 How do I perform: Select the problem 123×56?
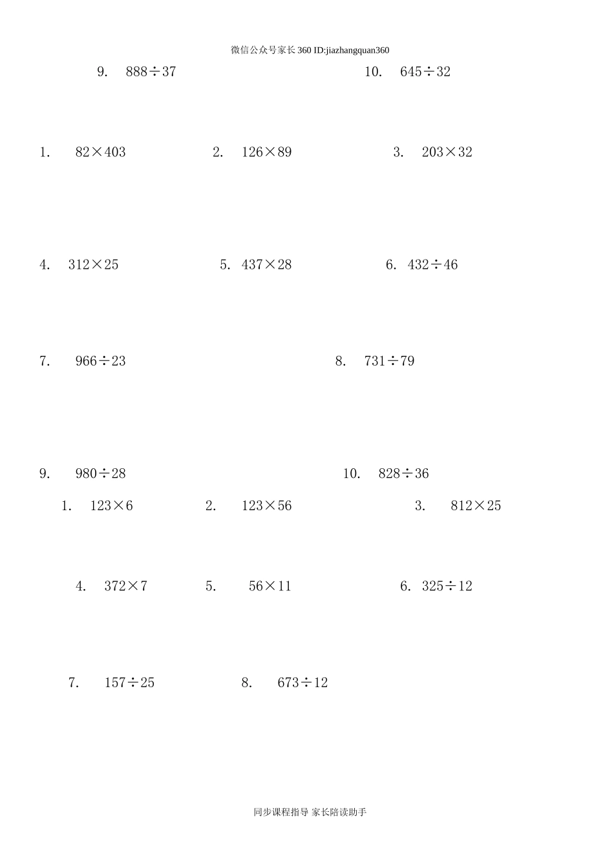[266, 506]
